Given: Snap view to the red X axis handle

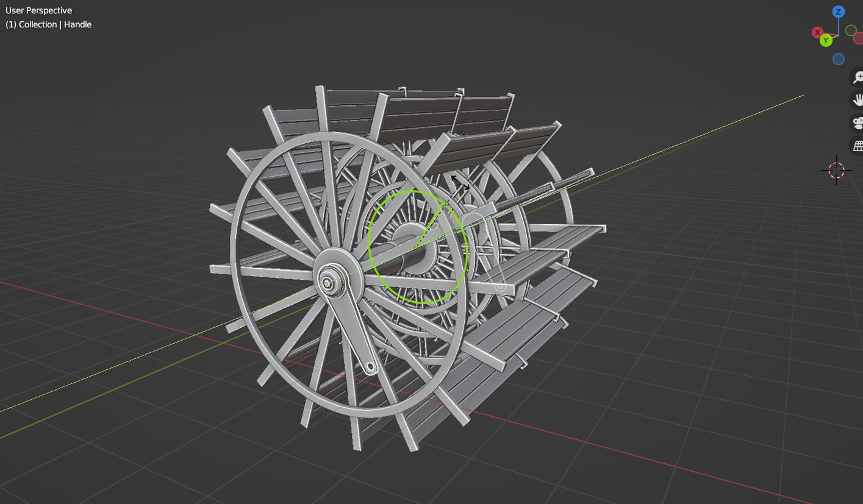Looking at the screenshot, I should point(817,32).
